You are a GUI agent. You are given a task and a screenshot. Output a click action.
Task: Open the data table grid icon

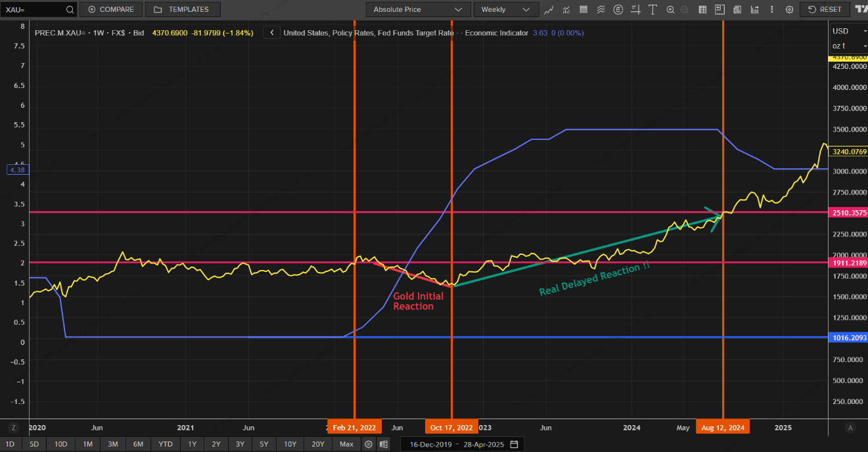702,10
